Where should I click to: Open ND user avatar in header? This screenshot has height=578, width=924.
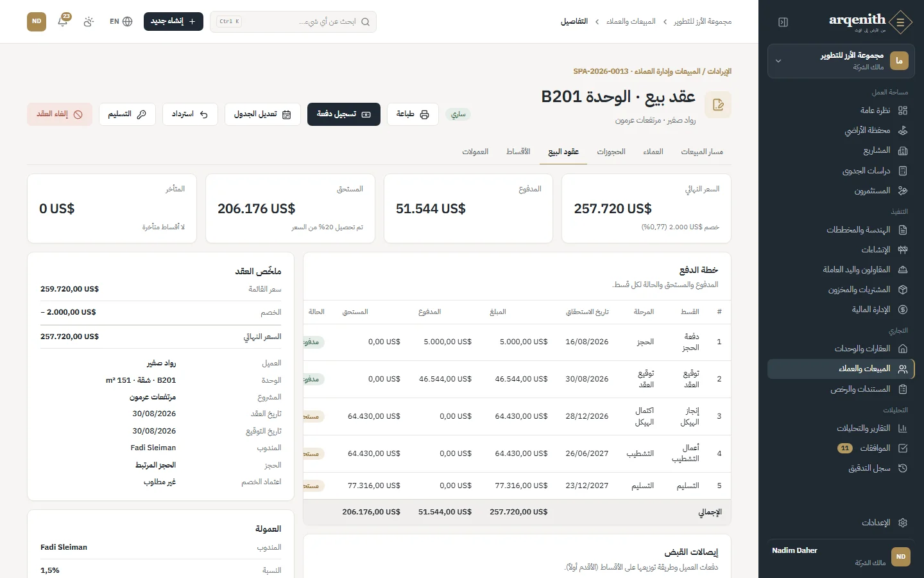click(x=37, y=21)
